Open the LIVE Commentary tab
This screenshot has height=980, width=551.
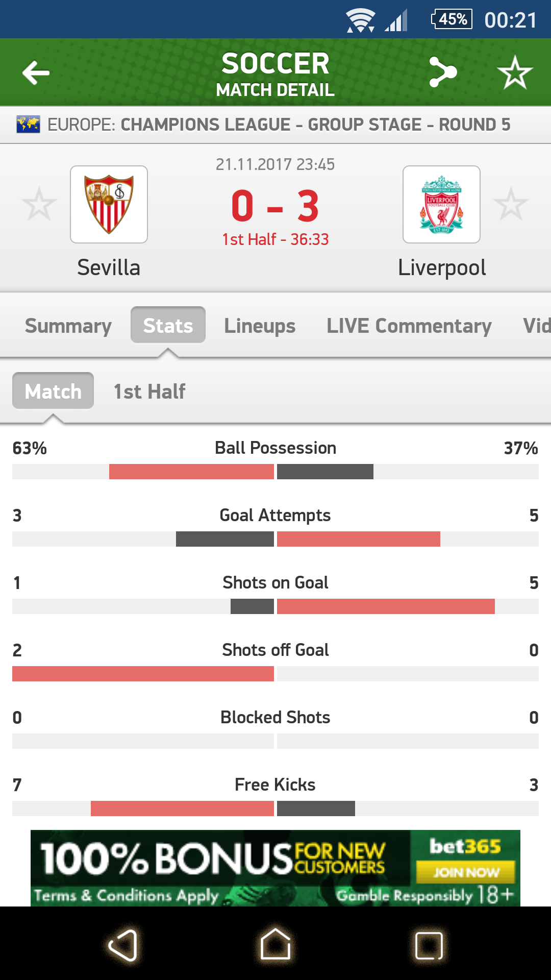tap(409, 326)
